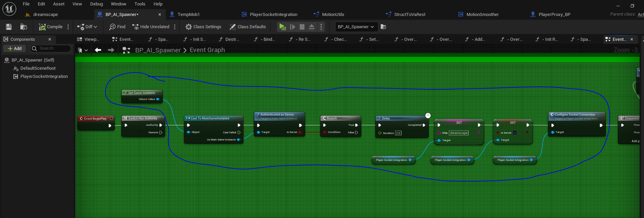Open the Tools menu
Viewport: 644px width, 218px height.
tap(140, 4)
